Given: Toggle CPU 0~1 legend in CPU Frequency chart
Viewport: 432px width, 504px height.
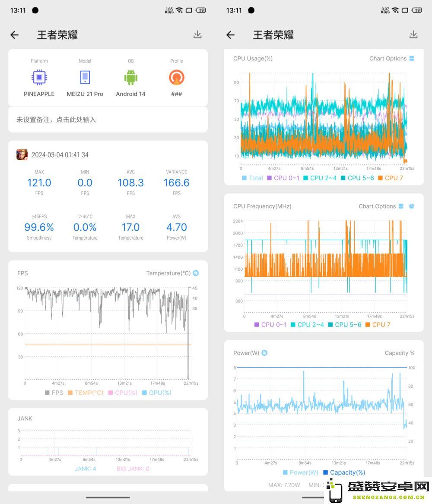Looking at the screenshot, I should coord(270,325).
